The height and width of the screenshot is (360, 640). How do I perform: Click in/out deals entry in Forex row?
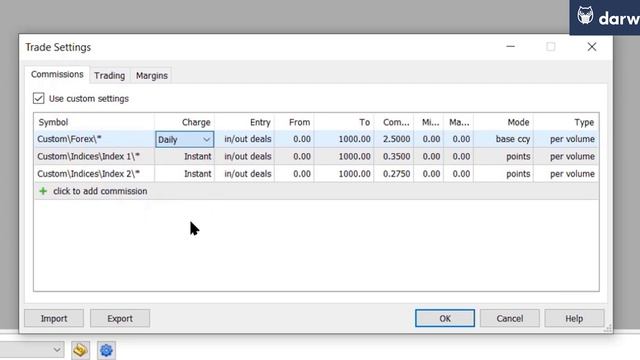(x=248, y=139)
